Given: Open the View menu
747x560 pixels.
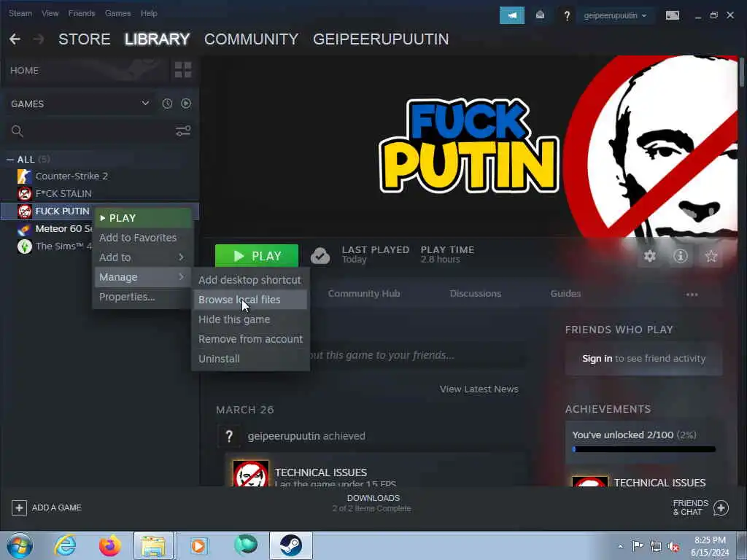Looking at the screenshot, I should click(50, 13).
